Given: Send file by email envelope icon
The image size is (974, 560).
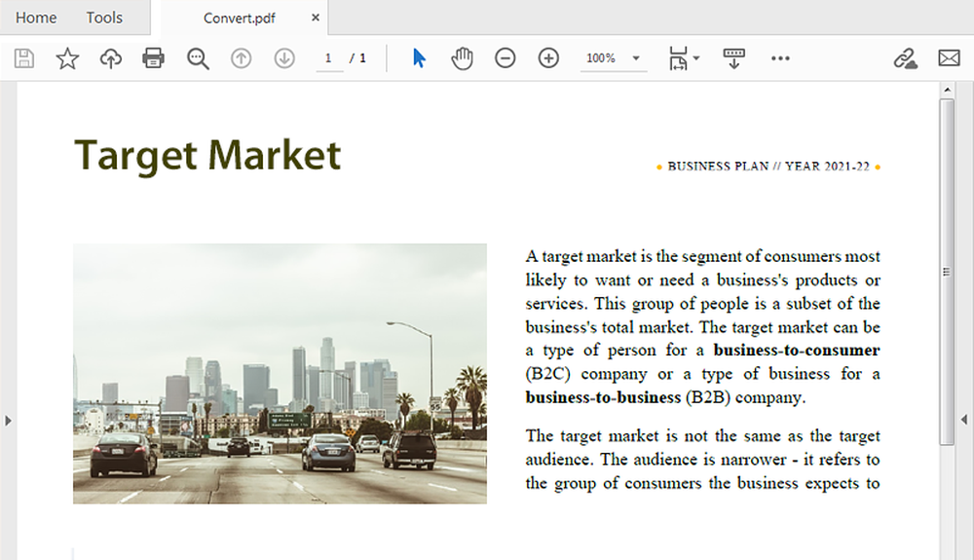Looking at the screenshot, I should coord(949,58).
